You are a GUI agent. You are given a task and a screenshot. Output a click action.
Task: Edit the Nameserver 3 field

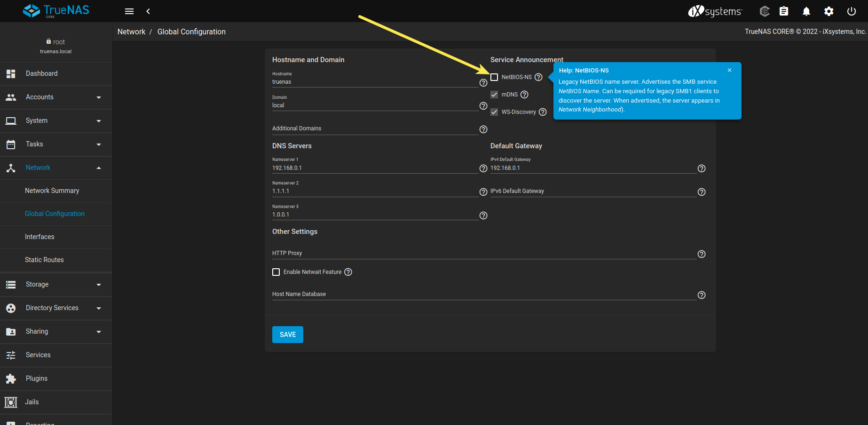click(x=375, y=215)
